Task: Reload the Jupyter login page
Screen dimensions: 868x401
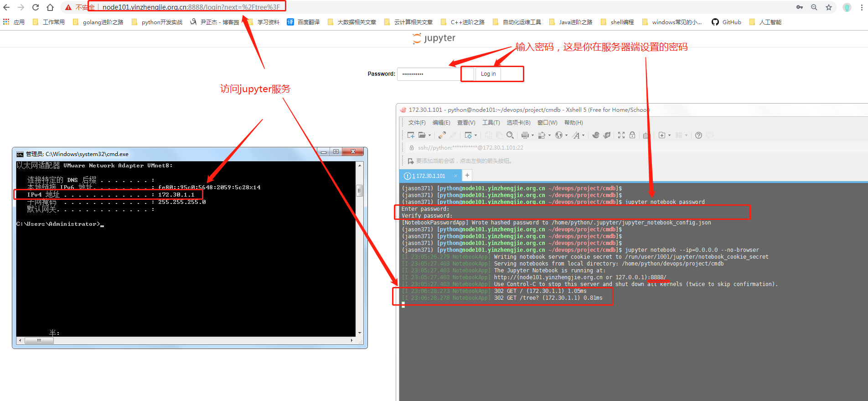Action: 36,7
